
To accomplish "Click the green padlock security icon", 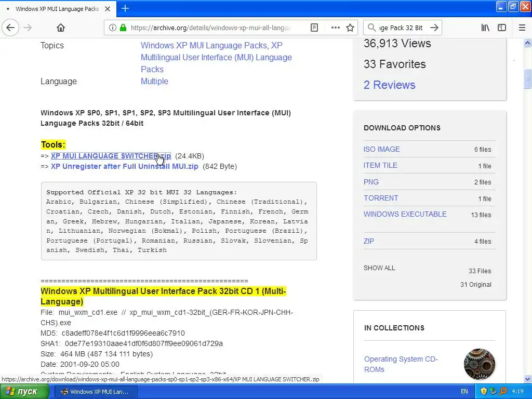I will coord(123,28).
